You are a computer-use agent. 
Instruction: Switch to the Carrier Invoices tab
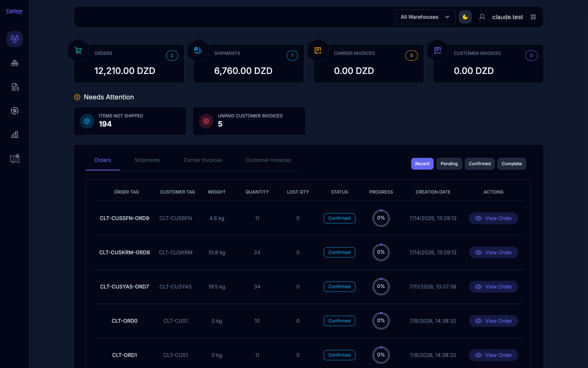pos(203,160)
